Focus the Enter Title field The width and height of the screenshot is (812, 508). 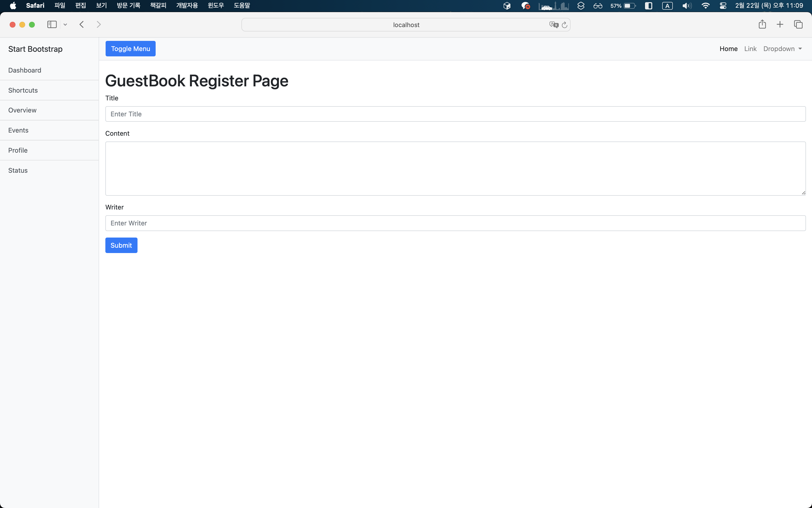455,114
